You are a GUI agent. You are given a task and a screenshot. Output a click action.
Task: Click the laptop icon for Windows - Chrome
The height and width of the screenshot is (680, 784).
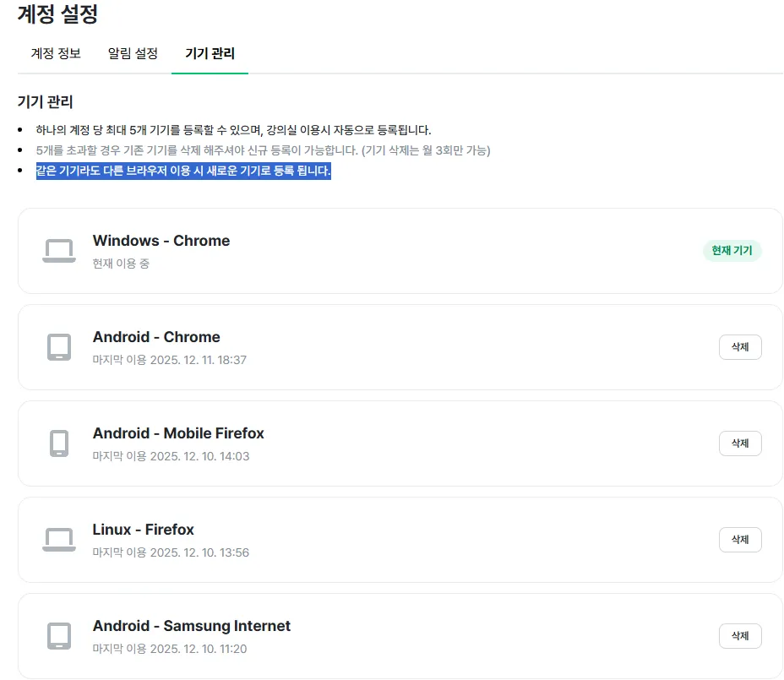[58, 251]
